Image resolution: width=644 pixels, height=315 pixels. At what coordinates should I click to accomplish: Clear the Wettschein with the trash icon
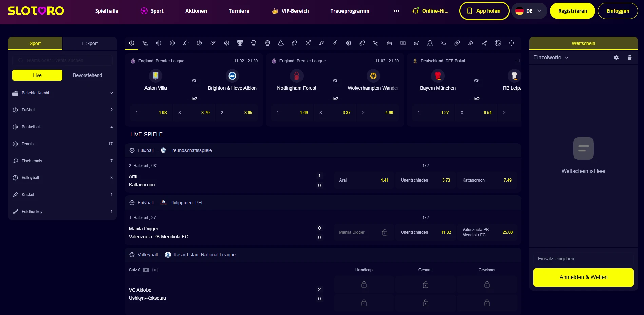pos(630,58)
